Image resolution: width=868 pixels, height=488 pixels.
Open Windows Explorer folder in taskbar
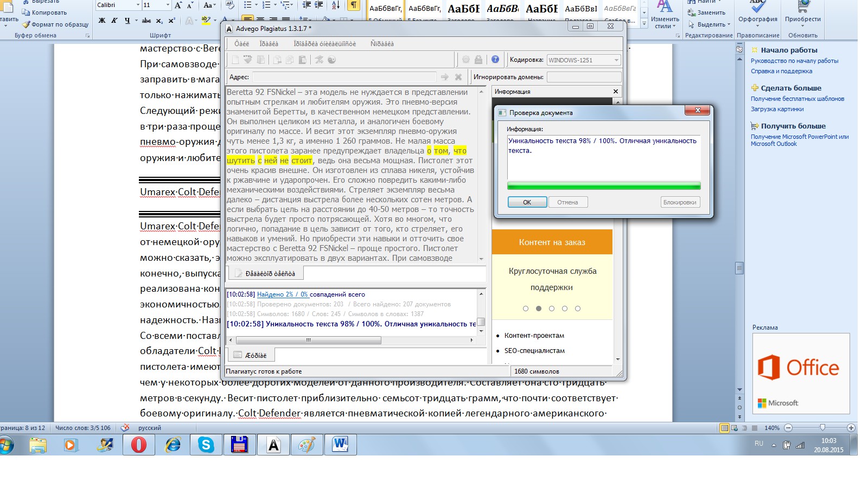pos(38,445)
